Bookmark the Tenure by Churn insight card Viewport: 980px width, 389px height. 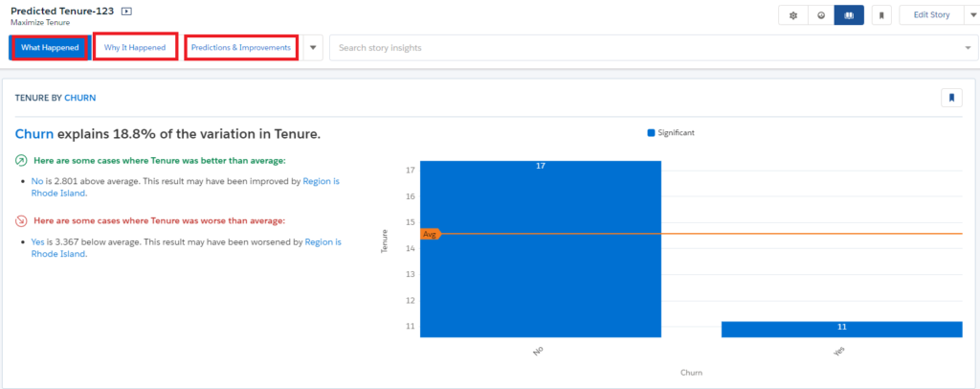[951, 98]
